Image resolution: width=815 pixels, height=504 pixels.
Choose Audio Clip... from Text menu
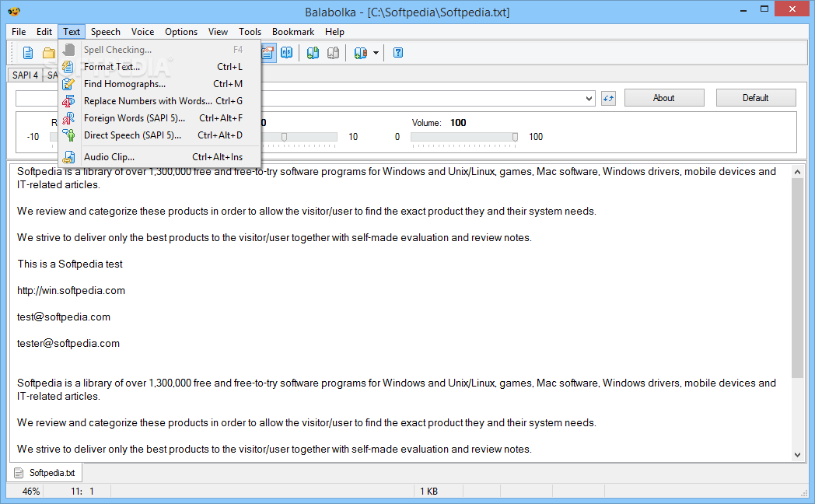pos(160,157)
